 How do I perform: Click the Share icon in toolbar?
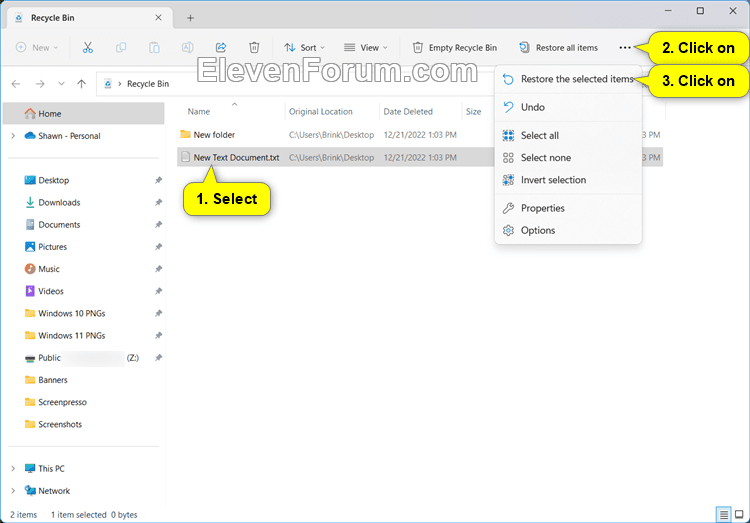pos(221,47)
